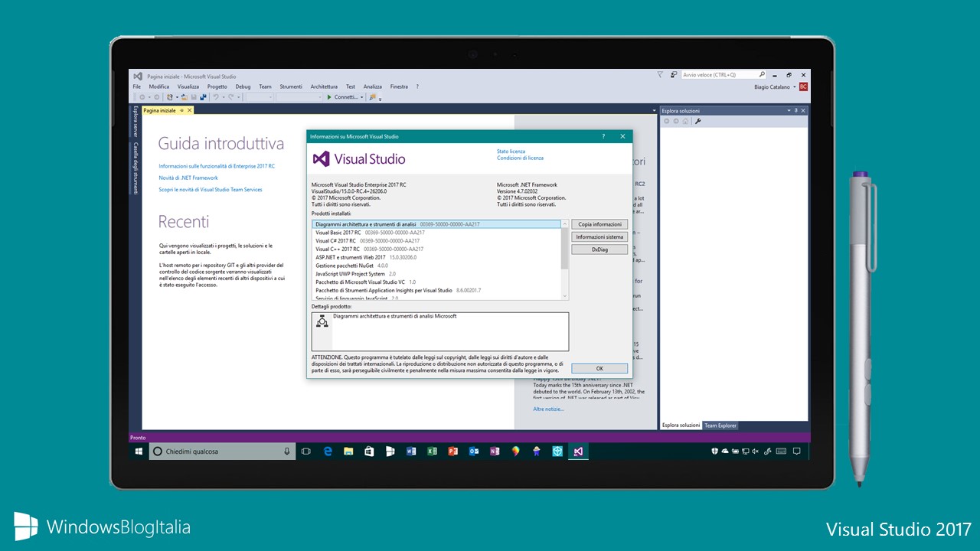Click the navigate backward toolbar button

click(x=143, y=97)
